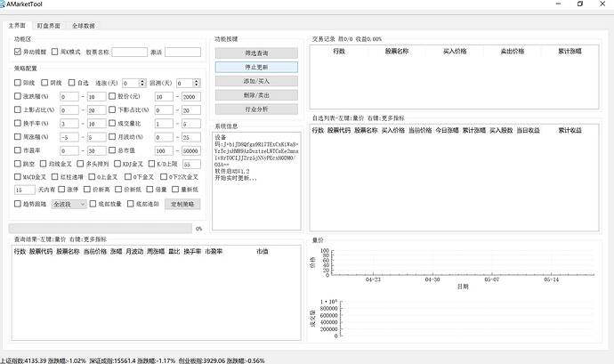Viewport: 614px width, 364px height.
Task: Enable the 周K模式 checkbox
Action: coord(55,52)
